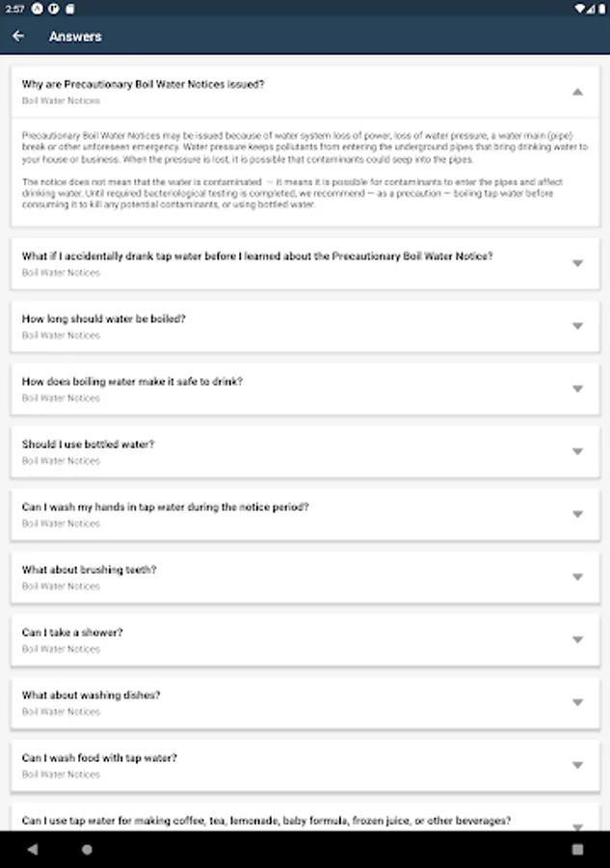Viewport: 610px width, 868px height.
Task: Tap 'Can I take a shower?' question text
Action: [x=72, y=633]
